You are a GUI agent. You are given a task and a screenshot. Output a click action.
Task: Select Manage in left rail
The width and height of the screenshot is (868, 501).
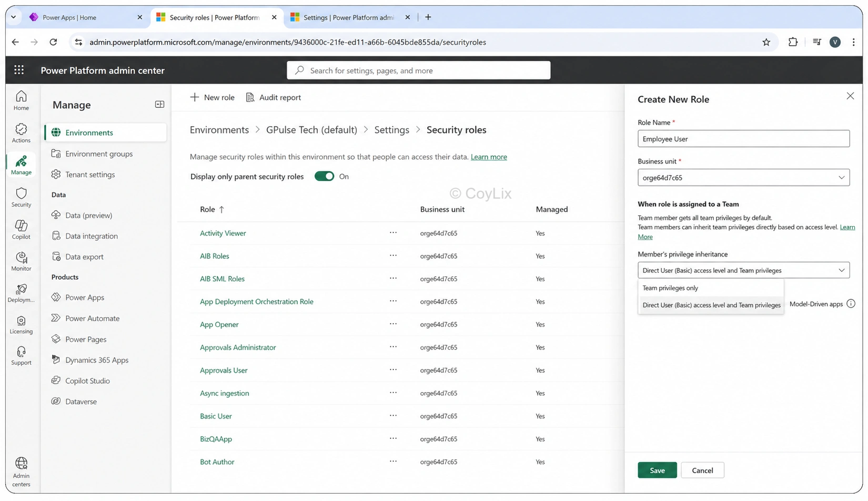coord(21,165)
